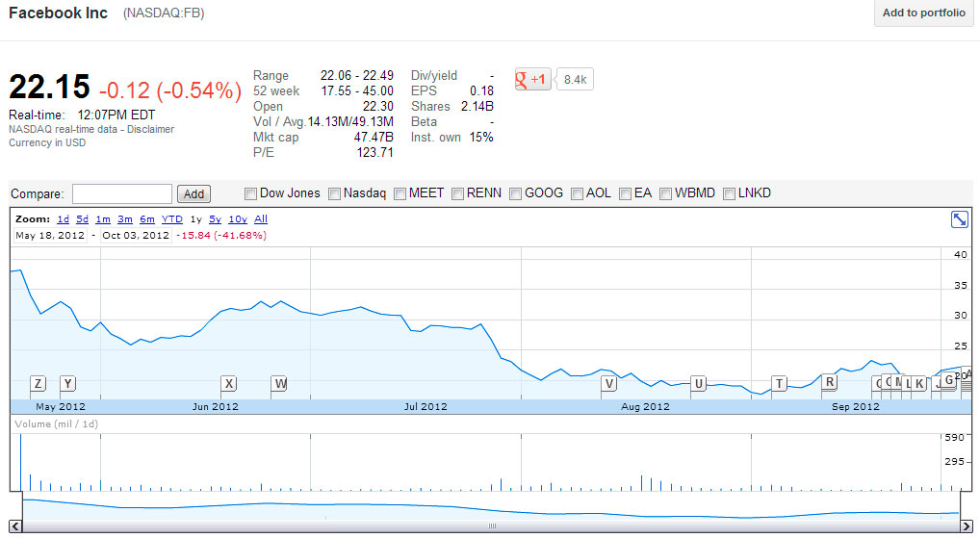Open news marker R on the chart

click(x=830, y=382)
